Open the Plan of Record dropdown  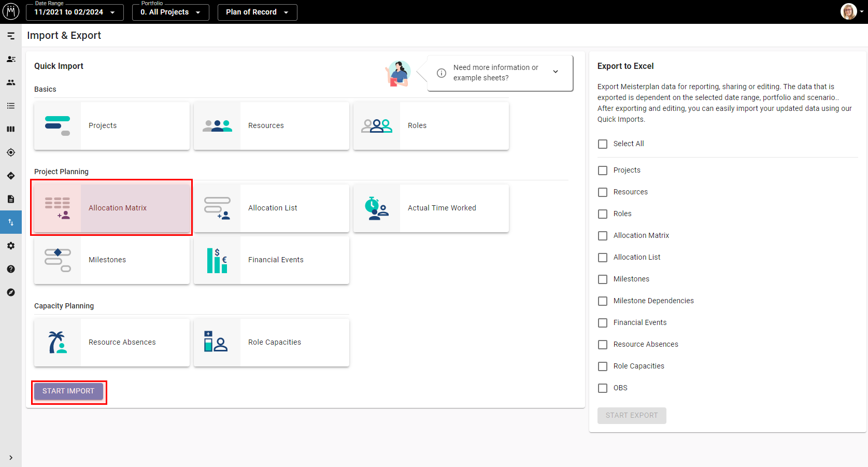[x=257, y=12]
